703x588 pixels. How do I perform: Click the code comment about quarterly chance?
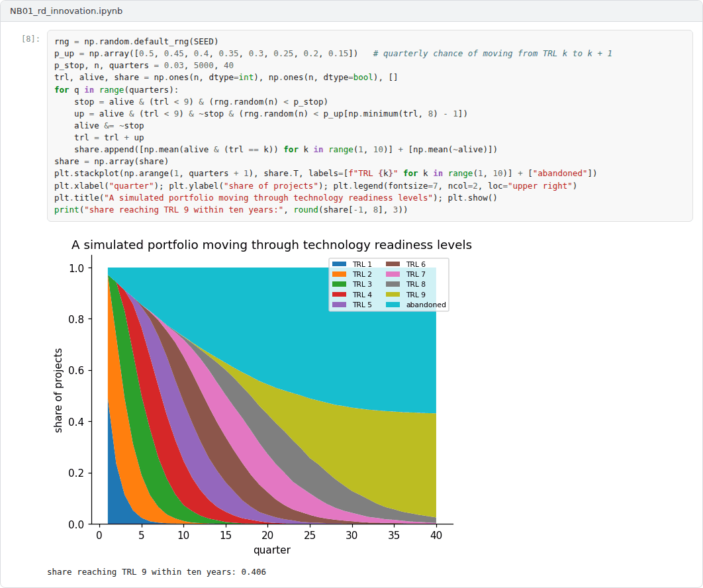(492, 54)
